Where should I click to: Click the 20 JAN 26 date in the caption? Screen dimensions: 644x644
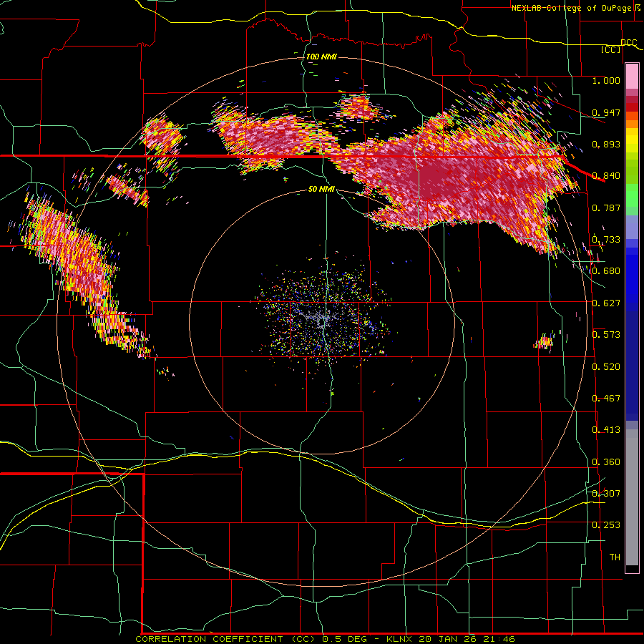click(x=447, y=639)
